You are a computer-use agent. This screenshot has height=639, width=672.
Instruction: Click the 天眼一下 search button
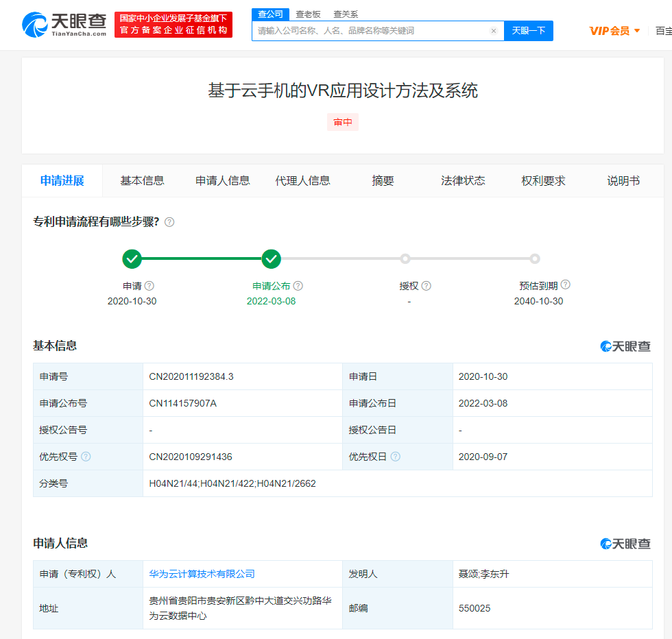coord(529,31)
